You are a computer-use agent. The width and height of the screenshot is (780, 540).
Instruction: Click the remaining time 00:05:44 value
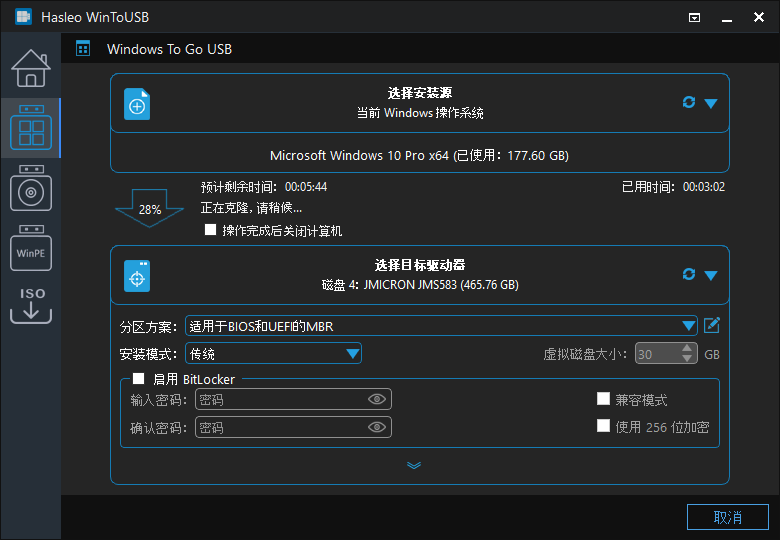pos(306,187)
